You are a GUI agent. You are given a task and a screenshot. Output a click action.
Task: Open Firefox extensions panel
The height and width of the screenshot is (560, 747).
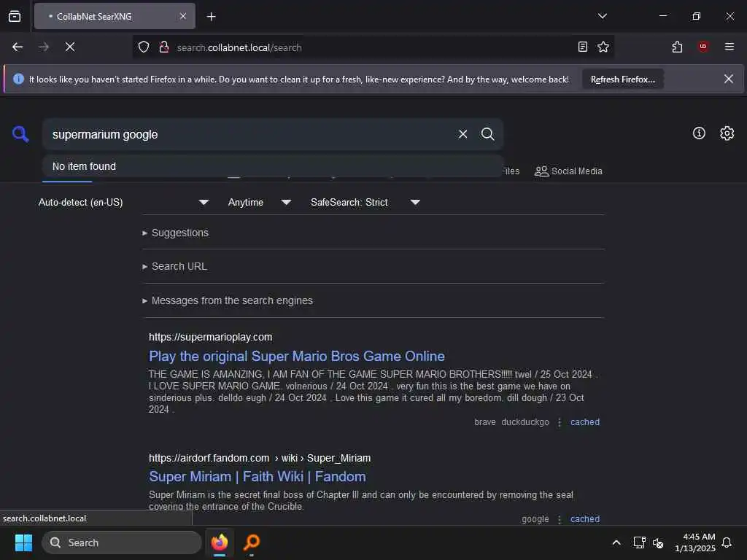pos(677,47)
